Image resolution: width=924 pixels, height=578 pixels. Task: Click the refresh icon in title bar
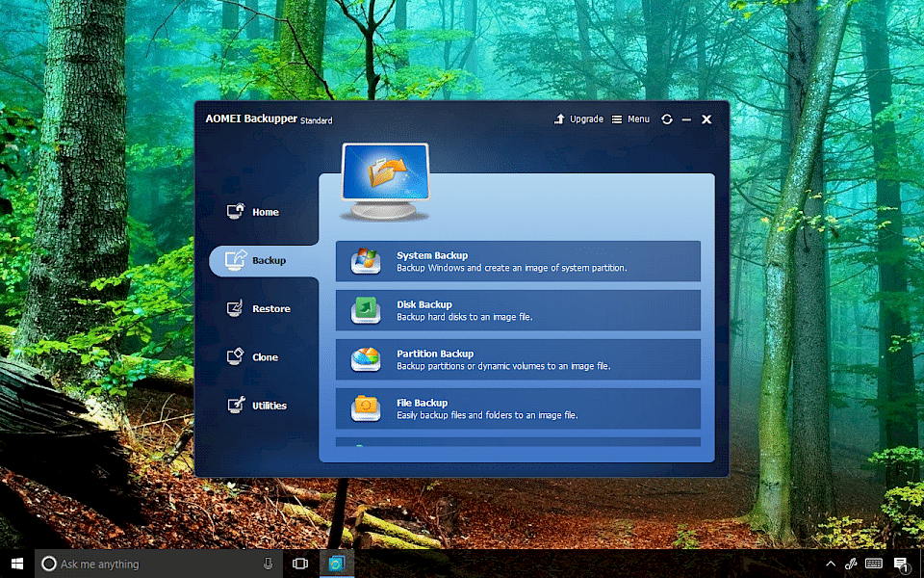[666, 119]
